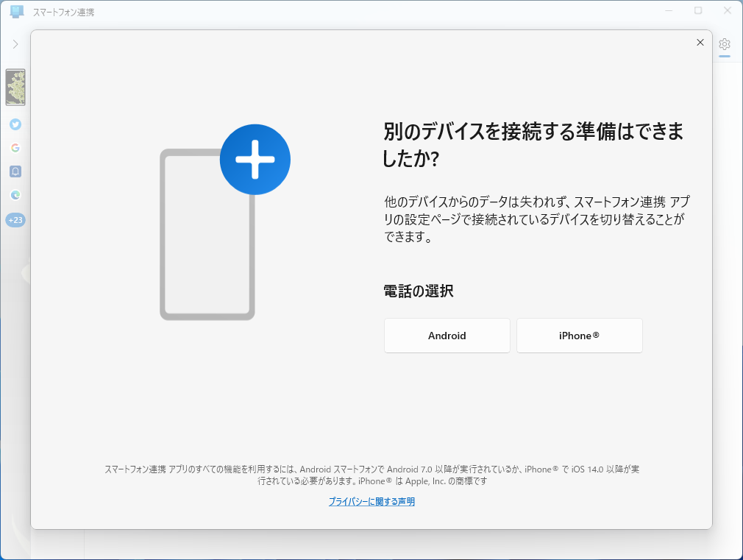This screenshot has height=560, width=743.
Task: Open the notifications bell icon
Action: 15,171
